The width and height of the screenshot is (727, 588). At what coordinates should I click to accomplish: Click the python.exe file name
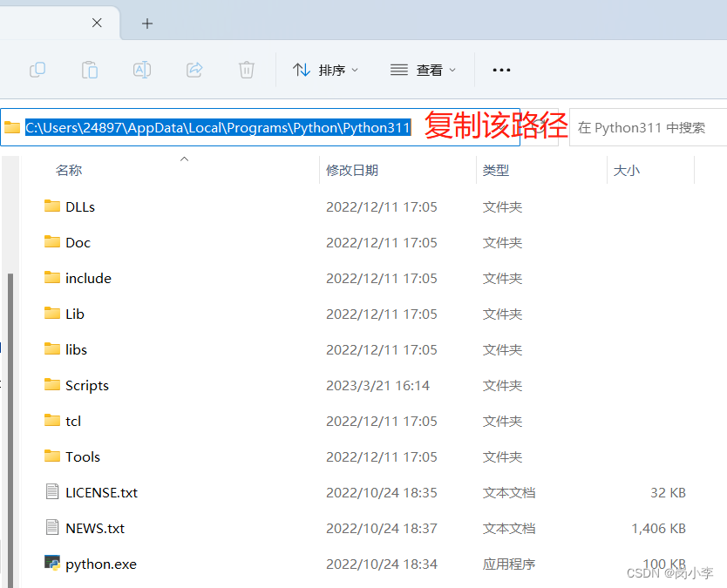pyautogui.click(x=101, y=564)
